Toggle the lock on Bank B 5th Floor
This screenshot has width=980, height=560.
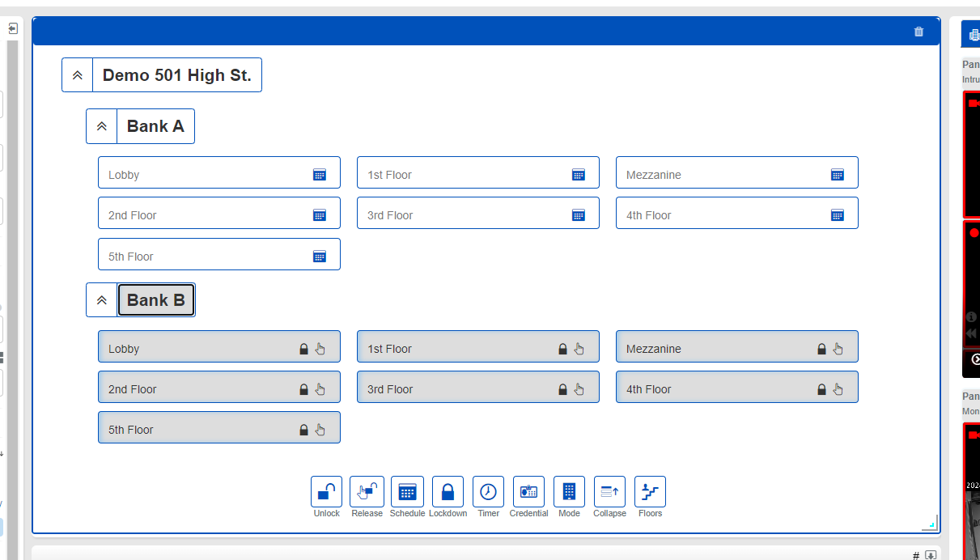point(303,430)
